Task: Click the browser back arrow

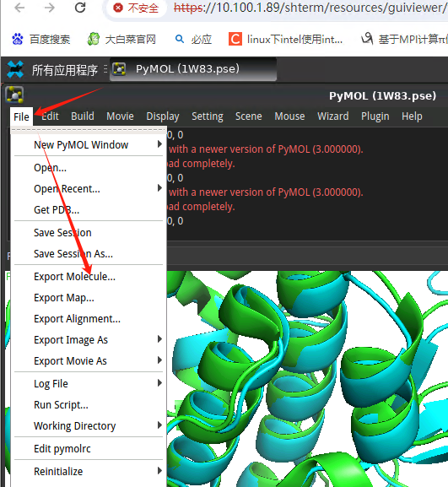Action: tap(19, 8)
